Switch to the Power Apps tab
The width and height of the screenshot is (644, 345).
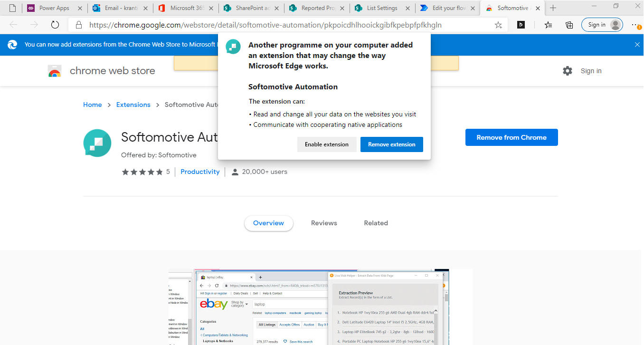coord(54,8)
